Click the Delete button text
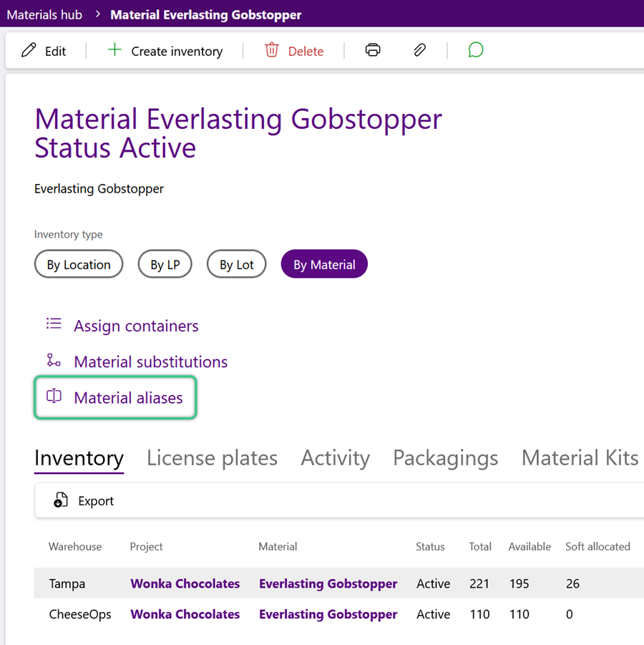This screenshot has width=644, height=645. (x=306, y=52)
